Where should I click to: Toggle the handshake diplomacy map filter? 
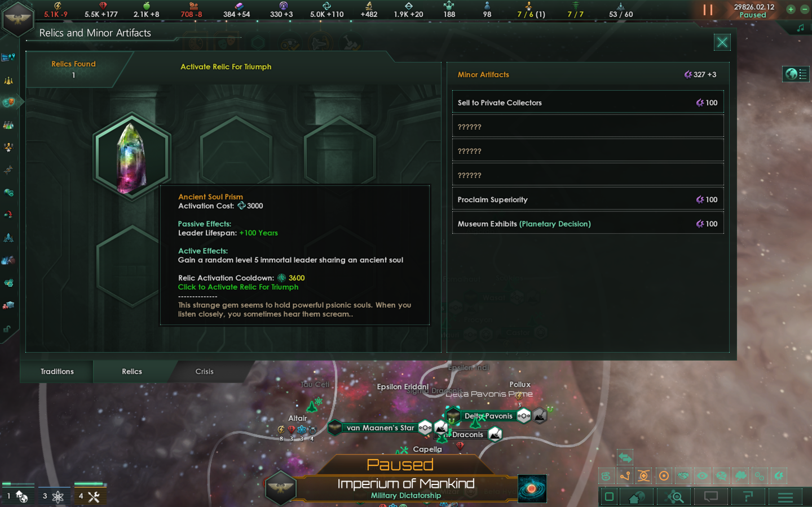pos(683,475)
